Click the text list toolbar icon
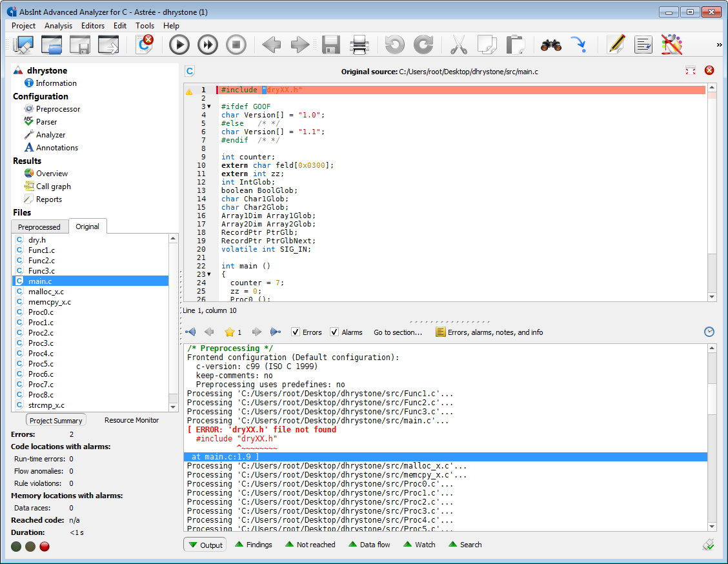Screen dimensions: 728x564 (643, 45)
